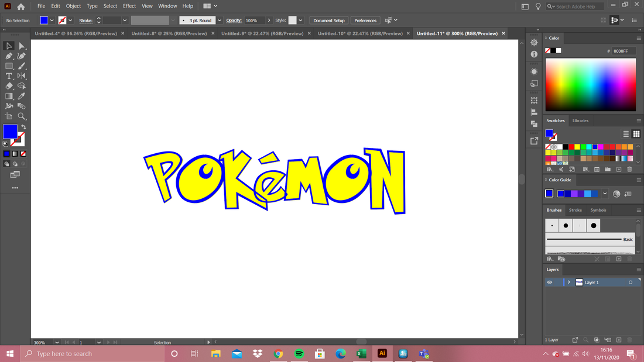Choose the Curvature tool
The width and height of the screenshot is (644, 362).
pos(22,56)
